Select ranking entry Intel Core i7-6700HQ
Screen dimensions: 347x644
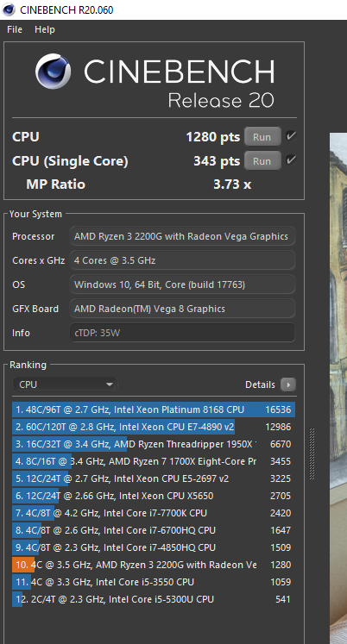click(154, 530)
